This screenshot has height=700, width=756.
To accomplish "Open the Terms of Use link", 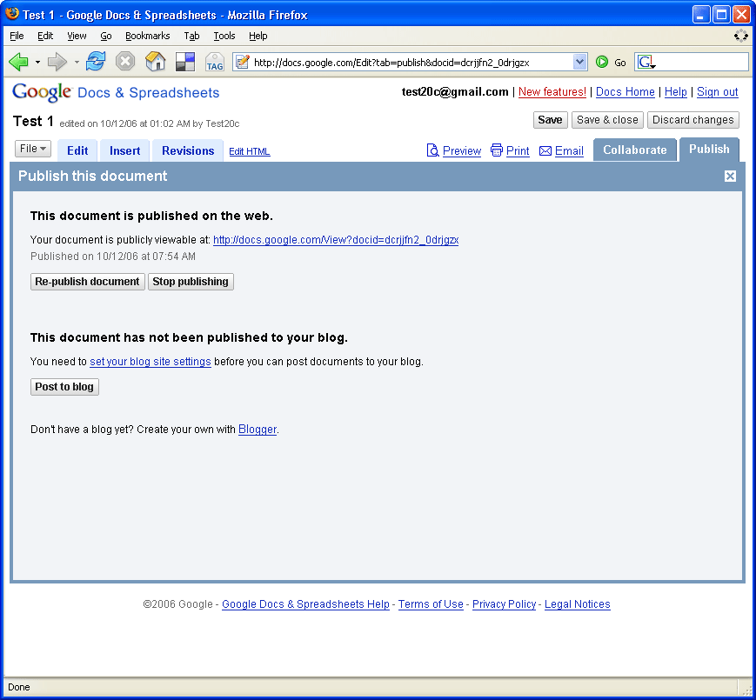I will (431, 604).
